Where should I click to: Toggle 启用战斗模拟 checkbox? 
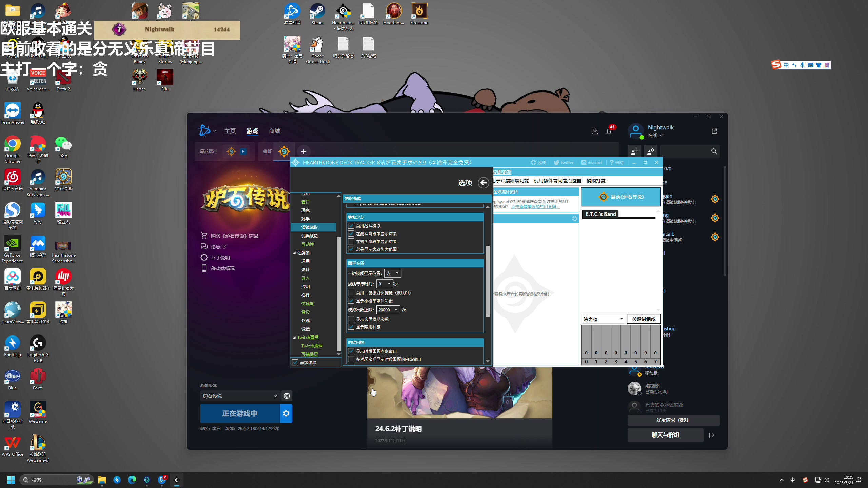pyautogui.click(x=351, y=226)
